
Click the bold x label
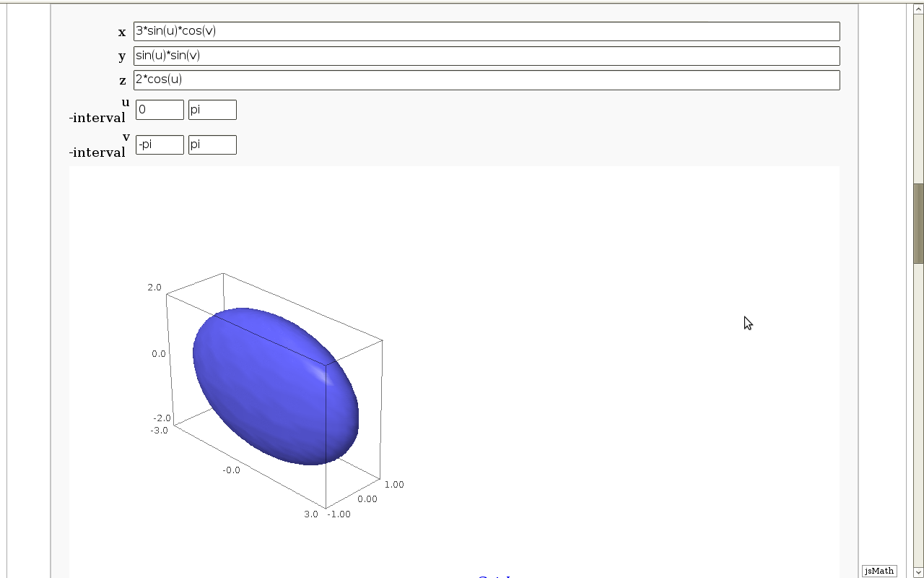[x=122, y=33]
